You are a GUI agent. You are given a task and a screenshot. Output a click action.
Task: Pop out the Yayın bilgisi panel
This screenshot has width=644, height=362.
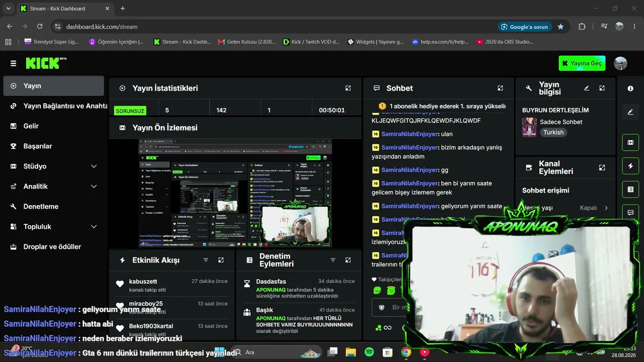click(x=602, y=88)
